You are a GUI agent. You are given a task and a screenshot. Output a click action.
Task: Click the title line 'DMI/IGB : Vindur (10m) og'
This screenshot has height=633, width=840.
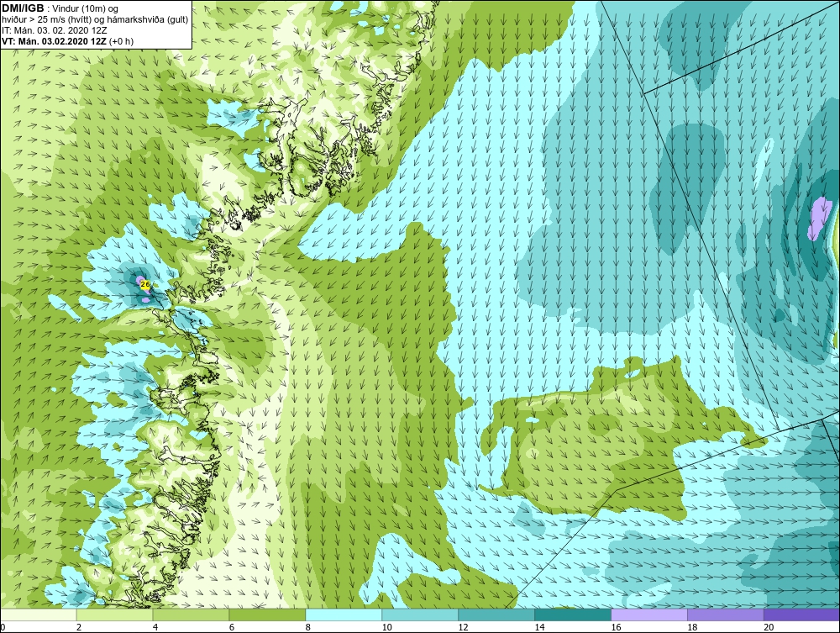pos(60,8)
